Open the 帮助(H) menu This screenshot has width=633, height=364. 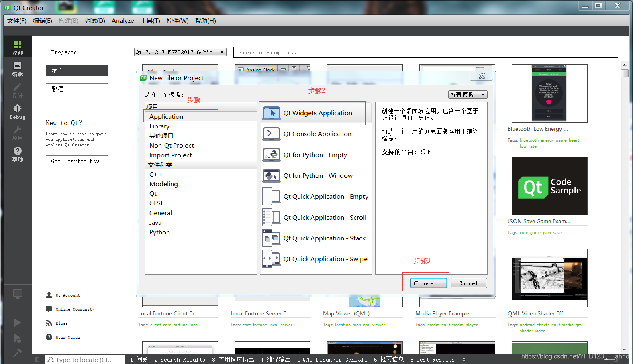point(206,21)
